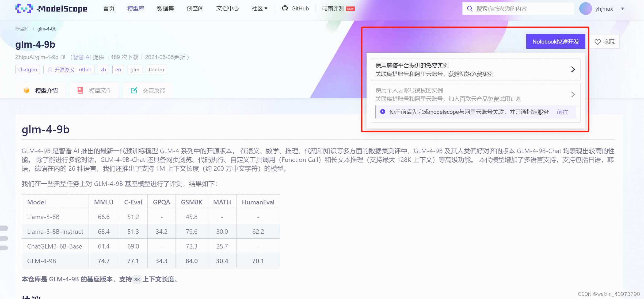Copy model ID with the copy icon
Image resolution: width=644 pixels, height=299 pixels.
click(x=63, y=57)
